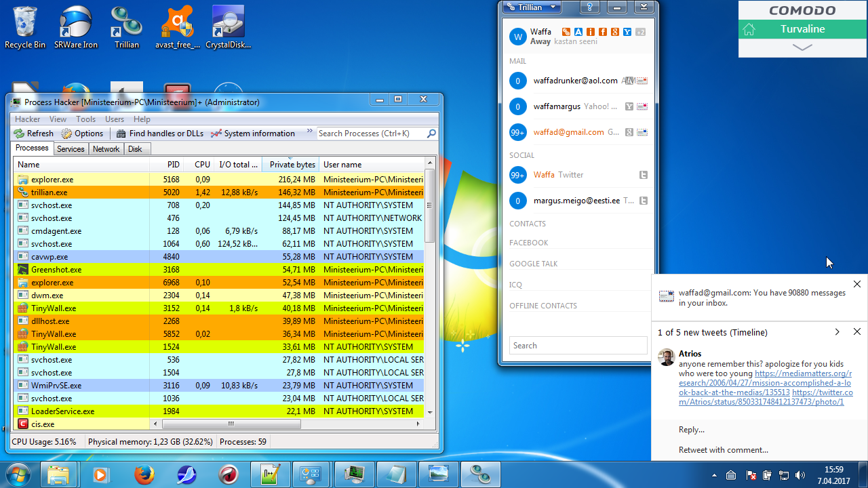
Task: Show next tweet with the arrow
Action: pyautogui.click(x=837, y=332)
